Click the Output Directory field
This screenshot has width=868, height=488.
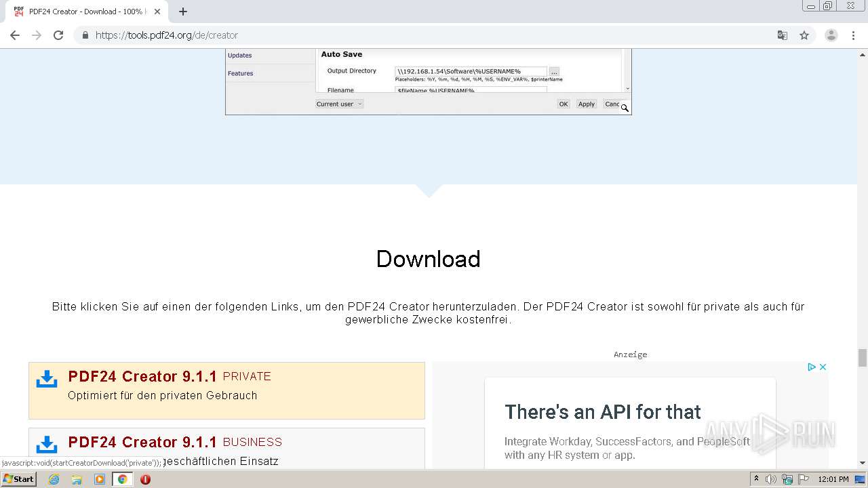coord(471,71)
